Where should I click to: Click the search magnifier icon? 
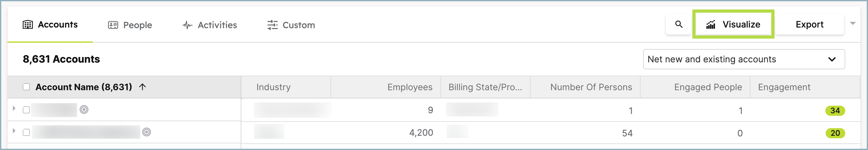(x=678, y=24)
